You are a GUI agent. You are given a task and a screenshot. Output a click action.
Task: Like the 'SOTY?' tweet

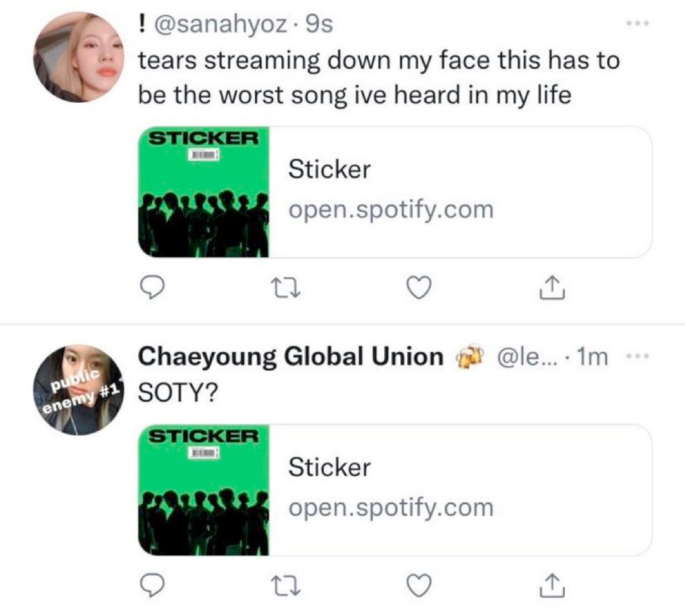[418, 587]
